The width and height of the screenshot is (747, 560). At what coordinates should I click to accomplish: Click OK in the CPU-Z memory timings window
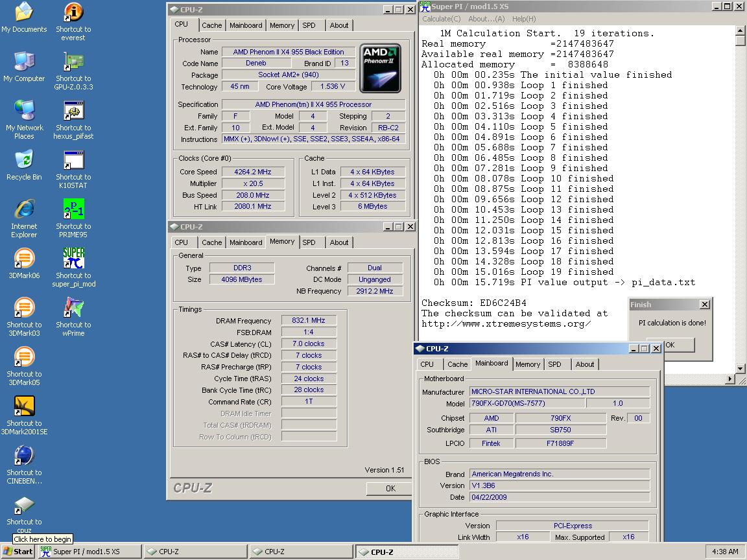390,488
